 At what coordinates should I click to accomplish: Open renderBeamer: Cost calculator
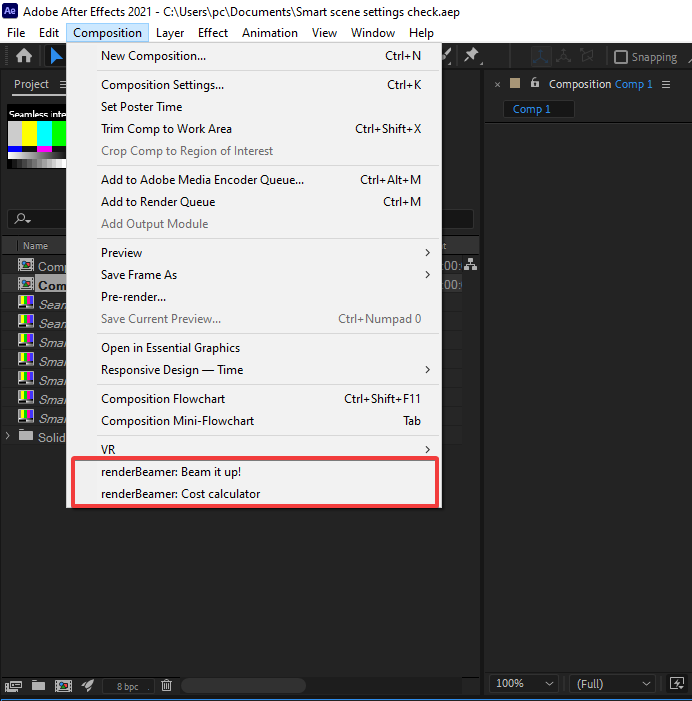pyautogui.click(x=255, y=494)
